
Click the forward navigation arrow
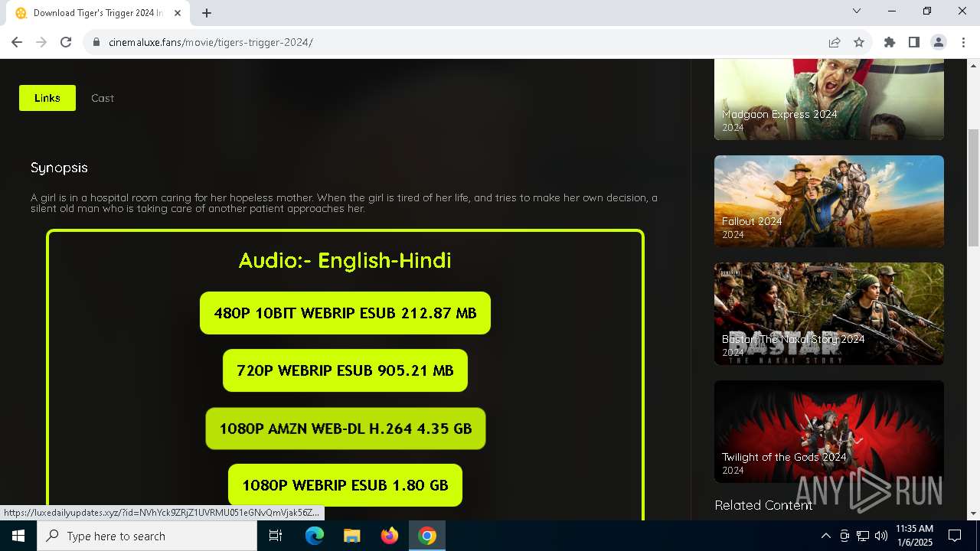pos(41,42)
